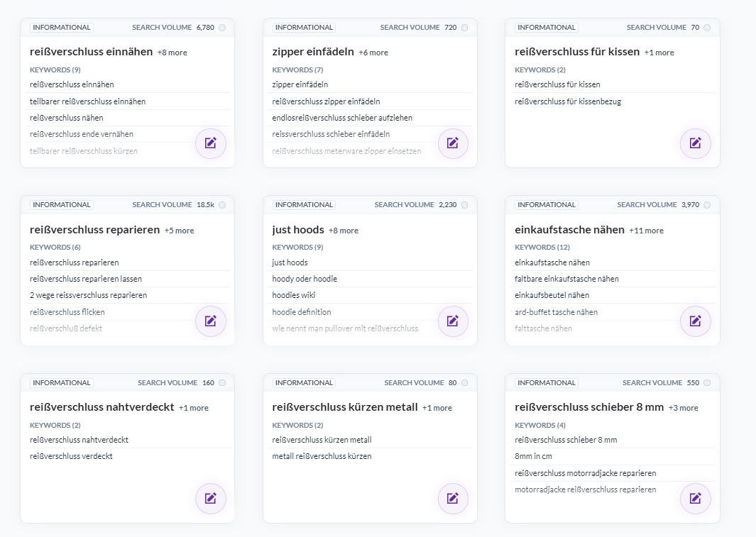Click keyword 'teilbarer reißverschluss einnähen'

coord(87,101)
